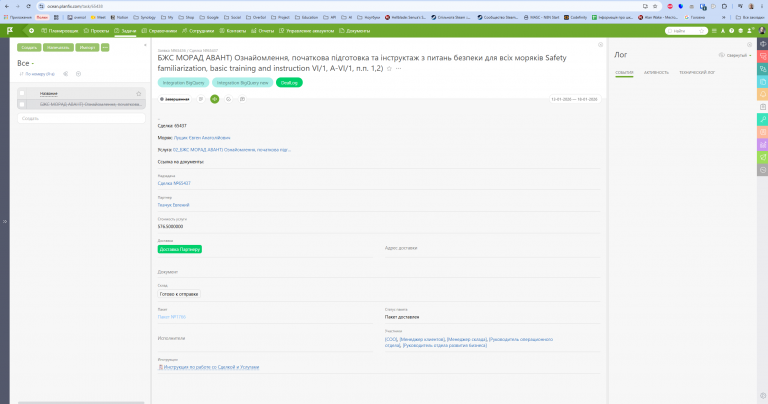Switch to the Активность log tab

click(x=656, y=72)
